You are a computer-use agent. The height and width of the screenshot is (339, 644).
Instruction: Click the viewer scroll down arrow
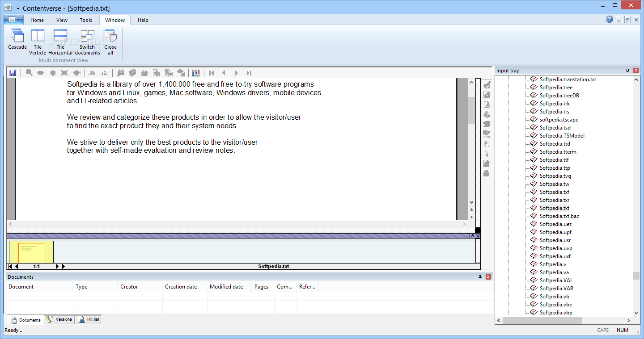click(x=471, y=202)
